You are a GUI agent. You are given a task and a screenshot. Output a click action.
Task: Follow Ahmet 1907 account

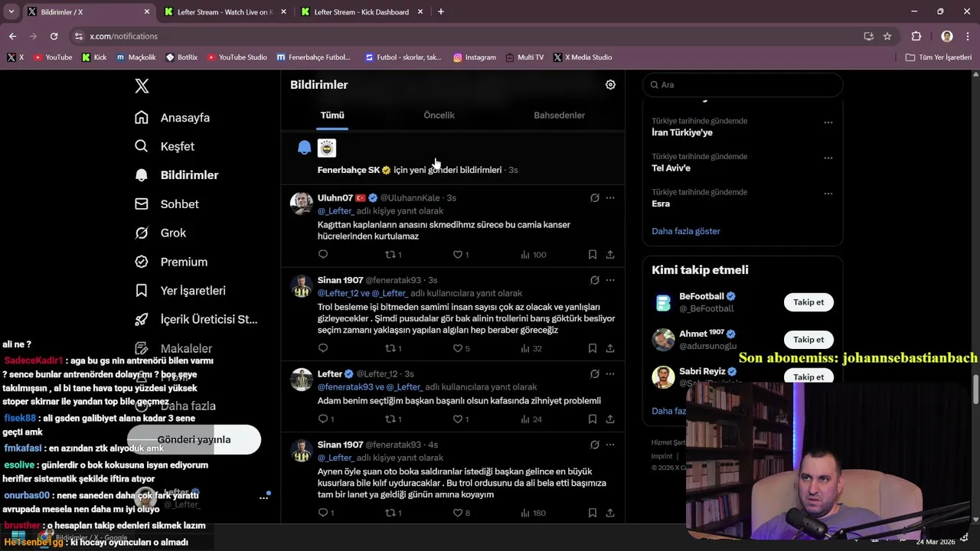pyautogui.click(x=808, y=340)
